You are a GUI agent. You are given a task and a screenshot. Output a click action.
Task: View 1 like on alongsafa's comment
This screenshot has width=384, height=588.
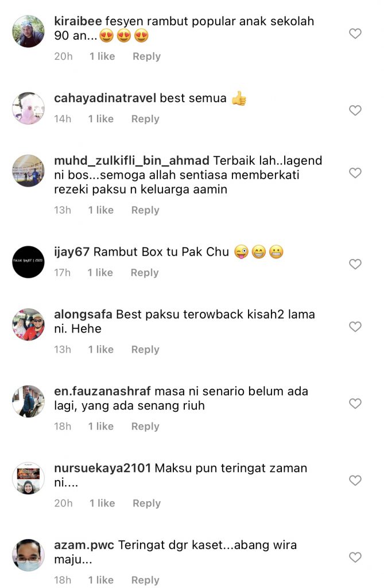click(x=101, y=350)
